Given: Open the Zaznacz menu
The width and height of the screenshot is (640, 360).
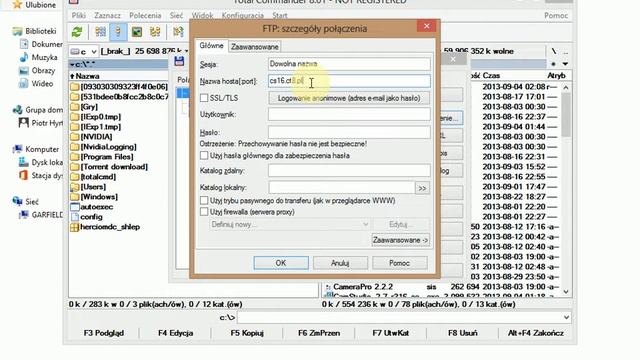Looking at the screenshot, I should [107, 16].
